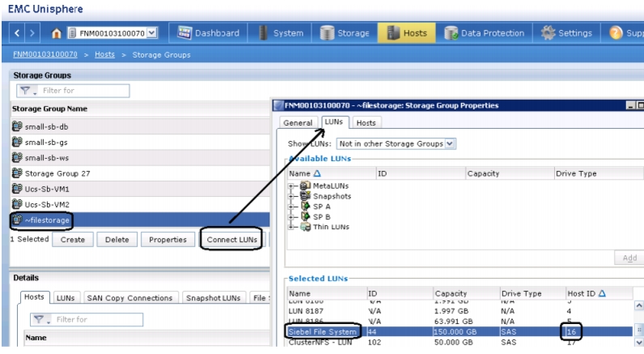Go forward with the right arrow icon

coord(32,33)
